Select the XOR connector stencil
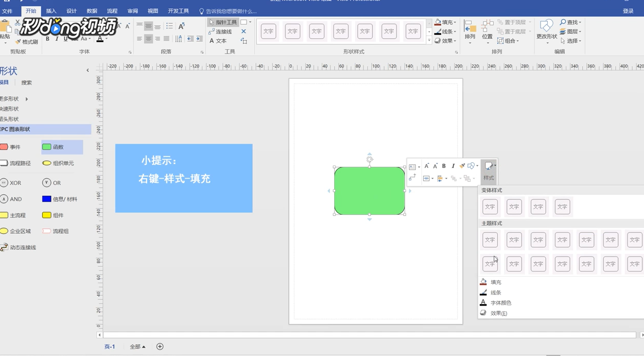Screen dimensions: 644x356 (x=11, y=183)
